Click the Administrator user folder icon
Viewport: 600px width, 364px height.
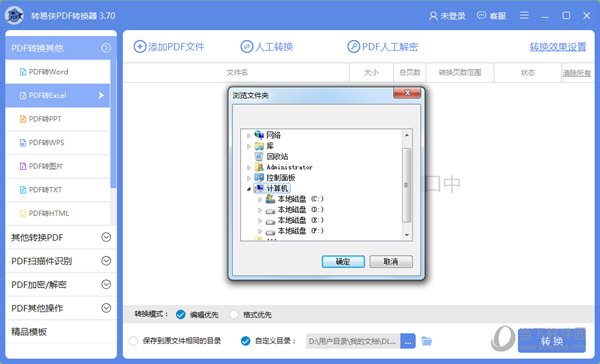259,167
